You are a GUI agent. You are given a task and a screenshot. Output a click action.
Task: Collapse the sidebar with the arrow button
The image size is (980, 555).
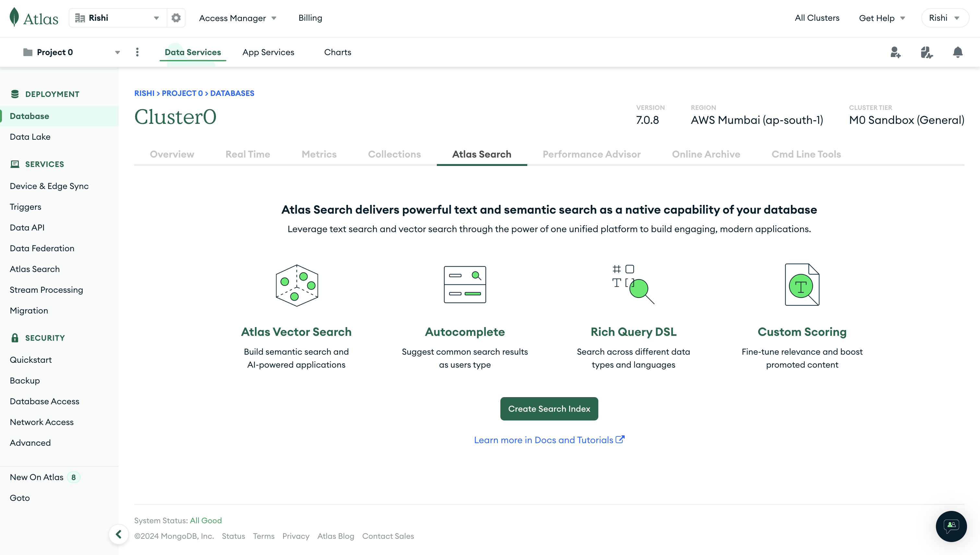coord(119,534)
